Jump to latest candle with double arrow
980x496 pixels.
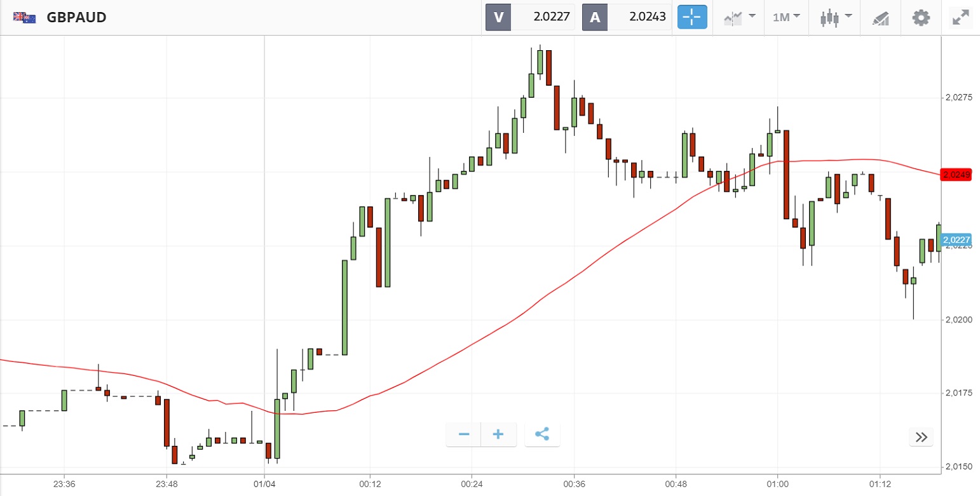pos(921,437)
